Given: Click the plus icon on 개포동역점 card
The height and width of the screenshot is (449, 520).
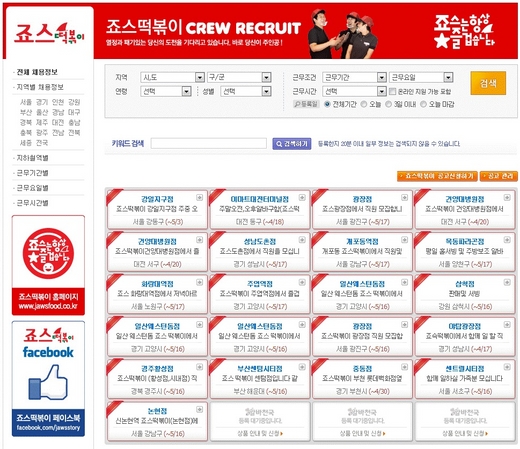Looking at the screenshot, I should click(x=404, y=240).
